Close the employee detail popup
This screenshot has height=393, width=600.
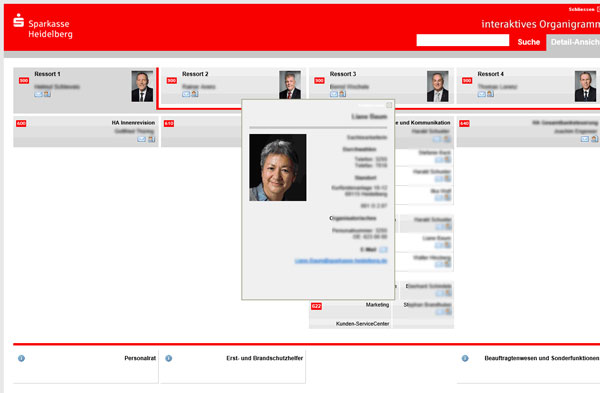389,105
